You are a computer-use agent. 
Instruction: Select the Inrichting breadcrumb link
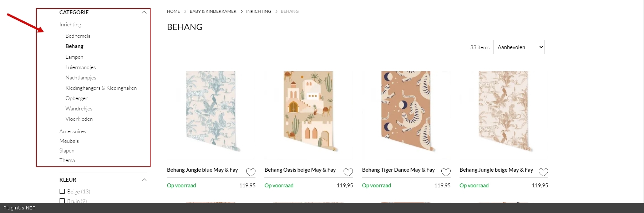click(x=259, y=11)
